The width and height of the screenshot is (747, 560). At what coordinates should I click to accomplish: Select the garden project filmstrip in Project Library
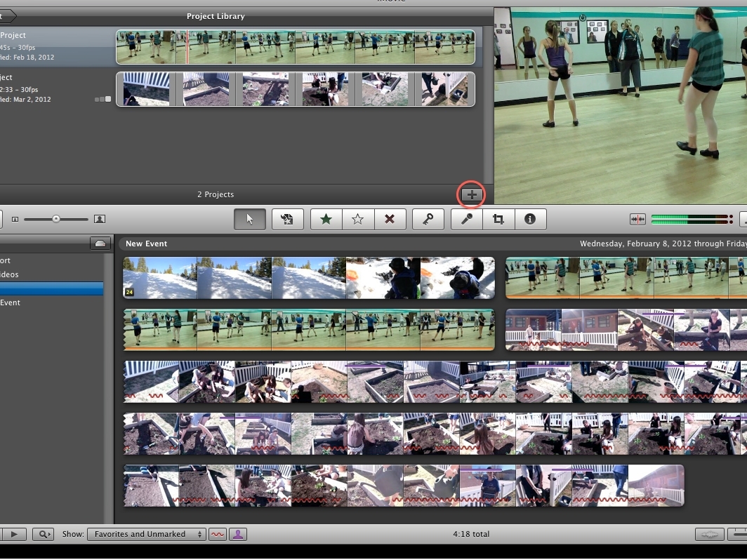(296, 89)
